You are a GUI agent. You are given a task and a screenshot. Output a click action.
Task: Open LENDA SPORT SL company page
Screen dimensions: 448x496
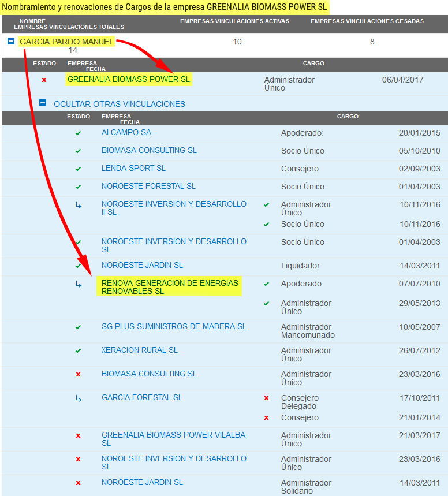(133, 168)
